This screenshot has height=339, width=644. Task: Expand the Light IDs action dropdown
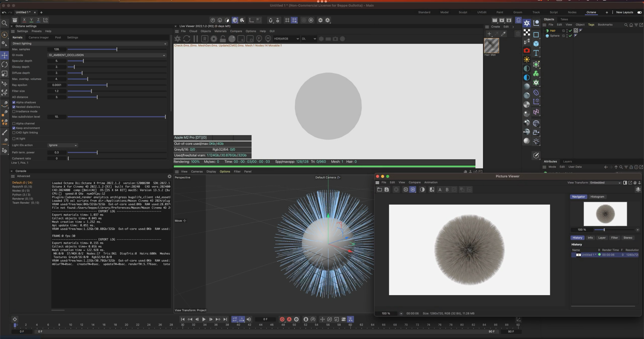pyautogui.click(x=62, y=145)
